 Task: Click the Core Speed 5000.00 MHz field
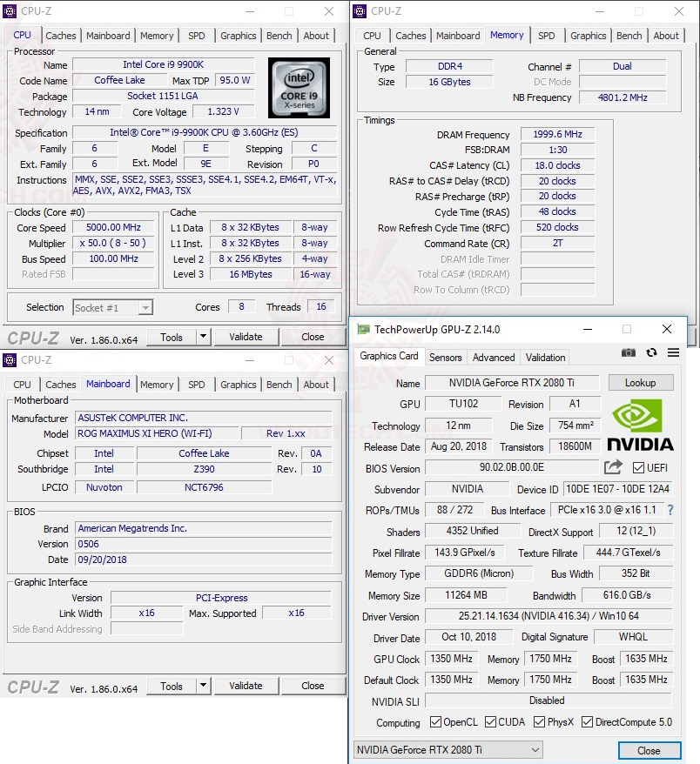(x=113, y=227)
